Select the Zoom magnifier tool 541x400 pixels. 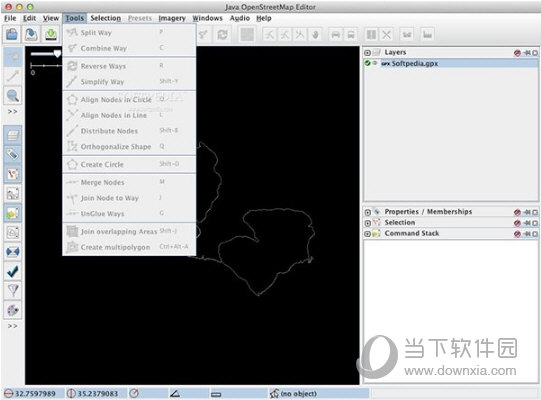[x=13, y=95]
